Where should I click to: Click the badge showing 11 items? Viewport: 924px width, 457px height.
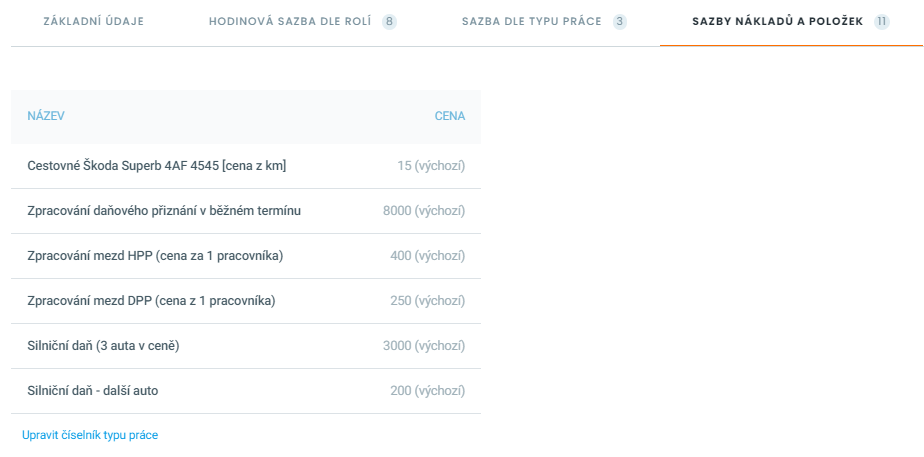[882, 22]
